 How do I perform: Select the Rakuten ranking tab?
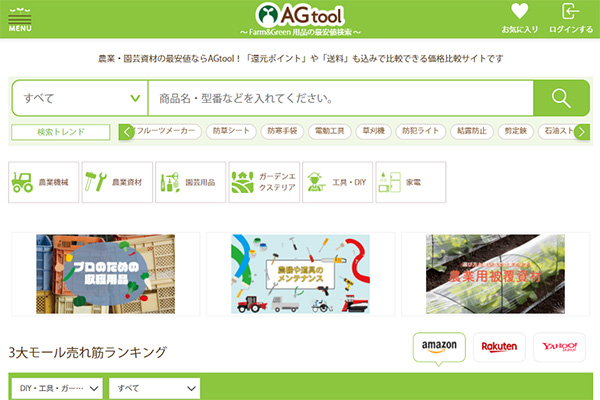[x=499, y=347]
